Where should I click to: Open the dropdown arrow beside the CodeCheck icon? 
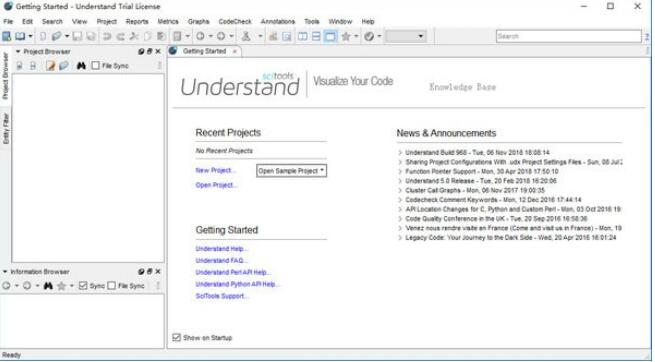[x=379, y=36]
